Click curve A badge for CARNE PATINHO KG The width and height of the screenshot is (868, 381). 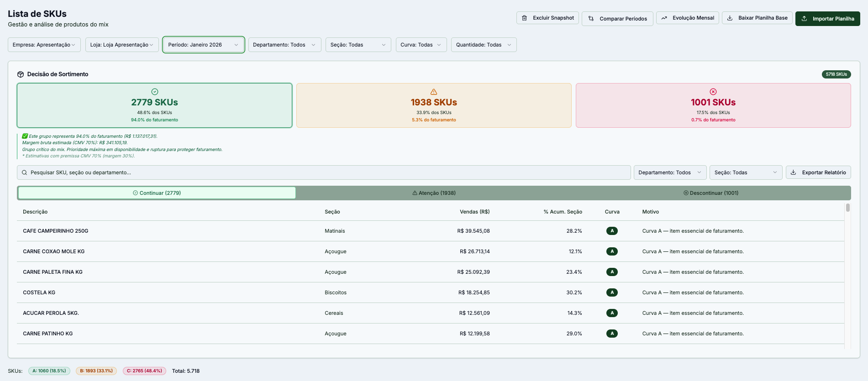(x=612, y=334)
